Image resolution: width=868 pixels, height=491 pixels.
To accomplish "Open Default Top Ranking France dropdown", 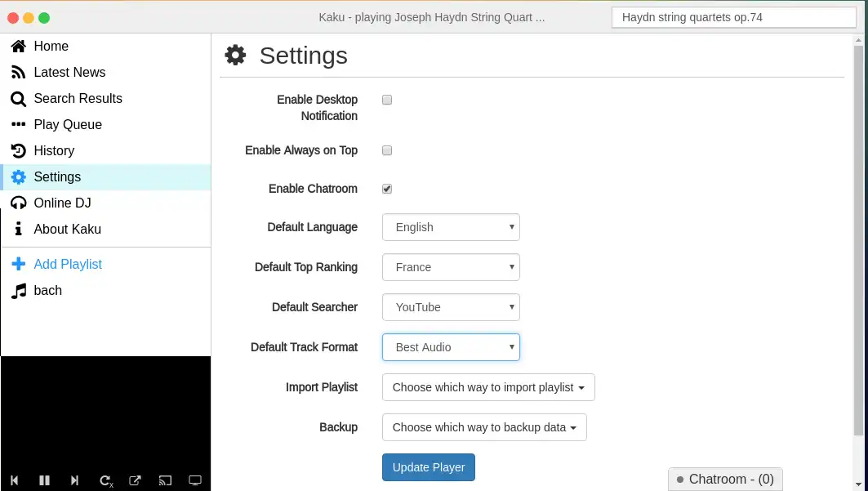I will tap(451, 267).
